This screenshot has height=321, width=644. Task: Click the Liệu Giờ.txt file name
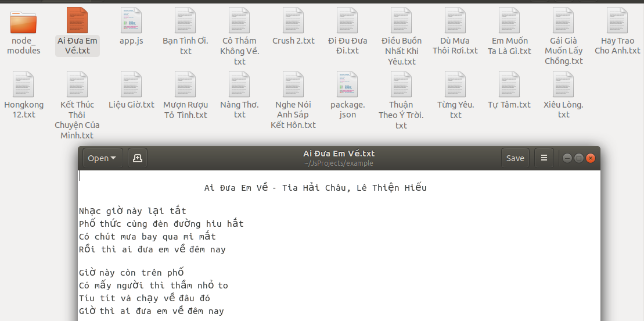pyautogui.click(x=131, y=105)
